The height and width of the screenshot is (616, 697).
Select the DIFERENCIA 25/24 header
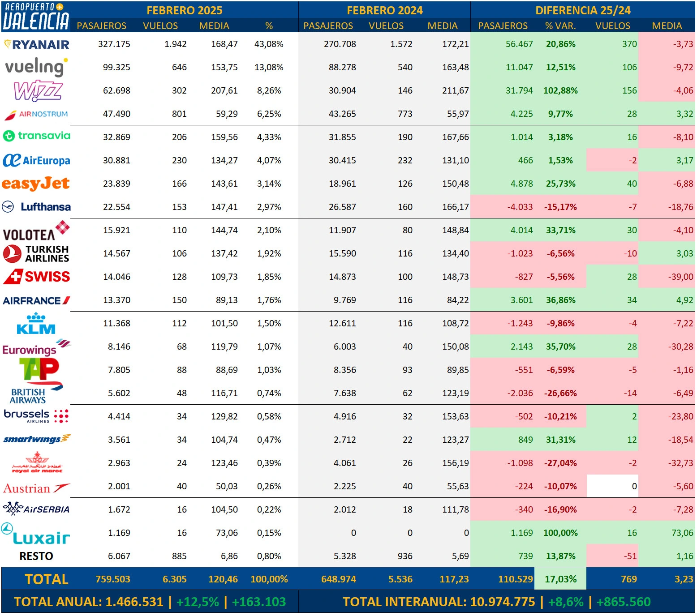point(583,10)
